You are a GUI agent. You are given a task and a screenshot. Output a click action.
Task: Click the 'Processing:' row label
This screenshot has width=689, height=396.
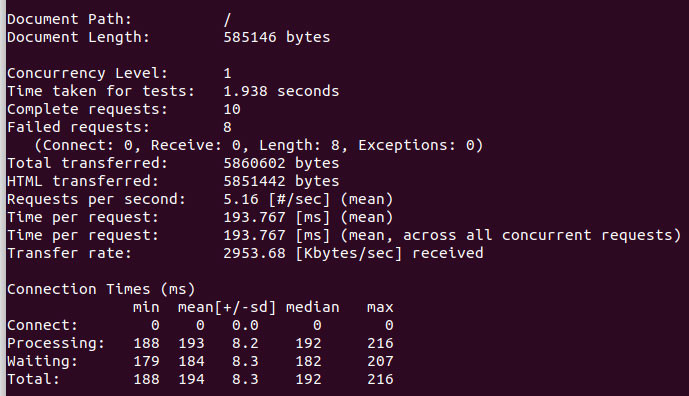(56, 344)
